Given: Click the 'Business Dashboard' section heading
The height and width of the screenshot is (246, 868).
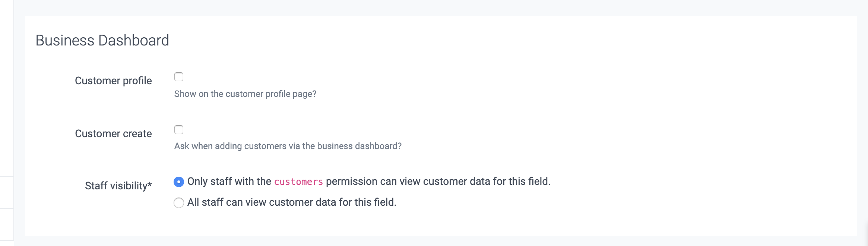Looking at the screenshot, I should pyautogui.click(x=102, y=40).
